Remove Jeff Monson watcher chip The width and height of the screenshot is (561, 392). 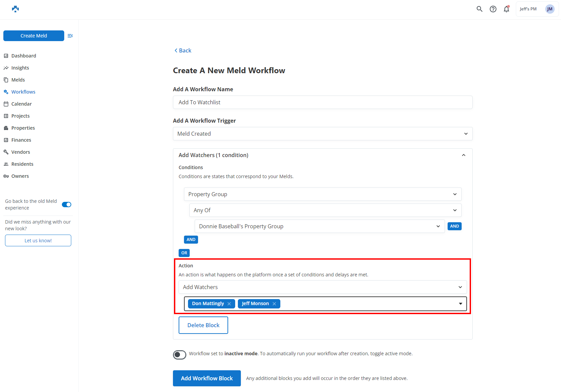click(274, 304)
